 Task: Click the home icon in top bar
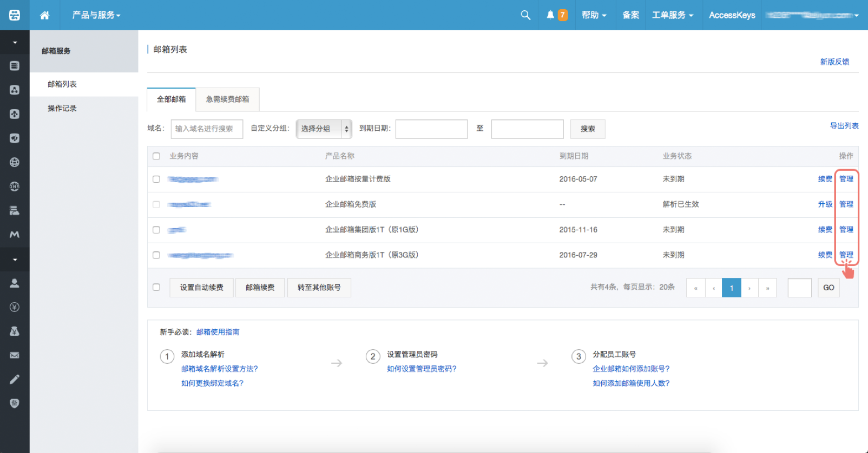click(45, 15)
